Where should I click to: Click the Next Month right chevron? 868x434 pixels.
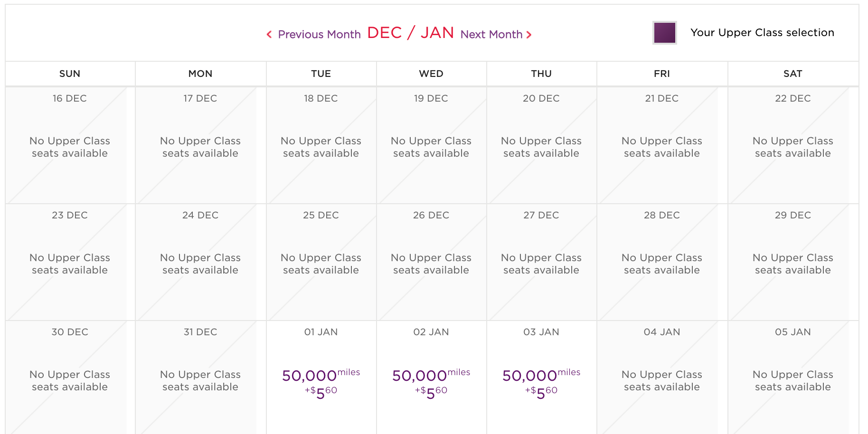pos(529,35)
